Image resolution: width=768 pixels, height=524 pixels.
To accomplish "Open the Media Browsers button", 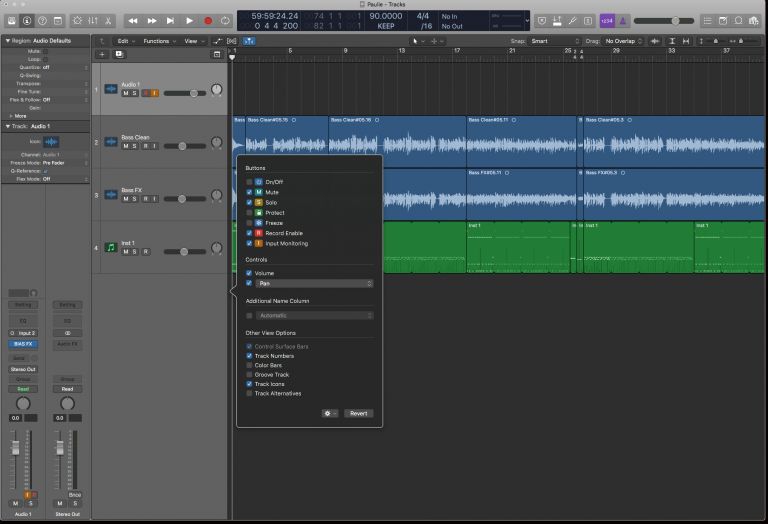I will pos(753,21).
